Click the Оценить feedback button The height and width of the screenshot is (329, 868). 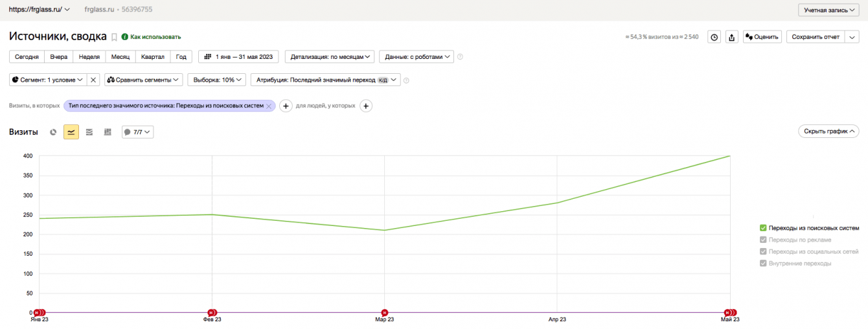[x=762, y=37]
